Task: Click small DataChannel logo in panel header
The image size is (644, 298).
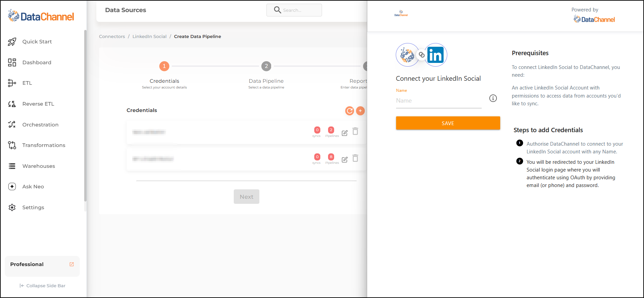Action: click(x=401, y=13)
